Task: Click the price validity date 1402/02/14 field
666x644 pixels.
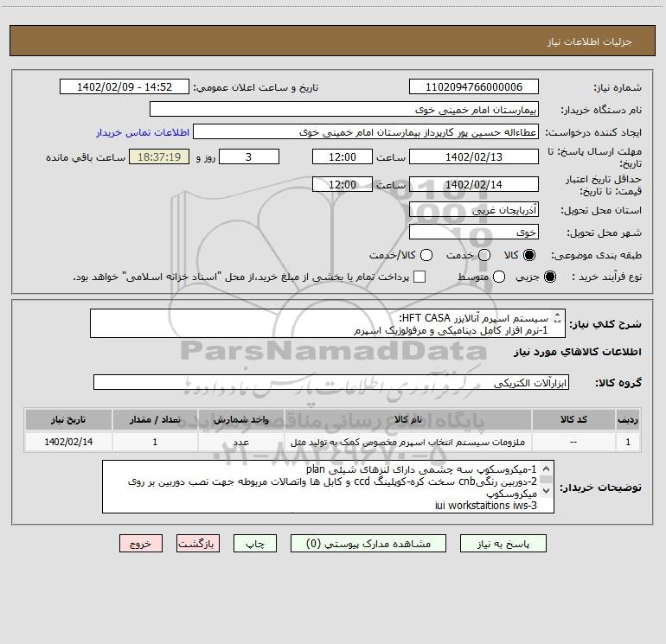Action: pos(474,184)
